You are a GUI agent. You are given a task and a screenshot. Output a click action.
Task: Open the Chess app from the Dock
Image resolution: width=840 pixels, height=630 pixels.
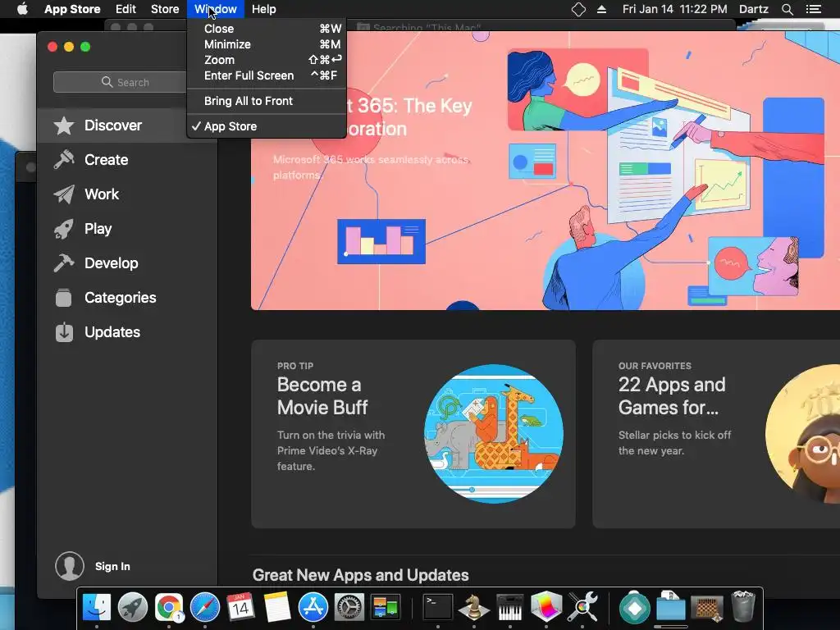pos(473,608)
